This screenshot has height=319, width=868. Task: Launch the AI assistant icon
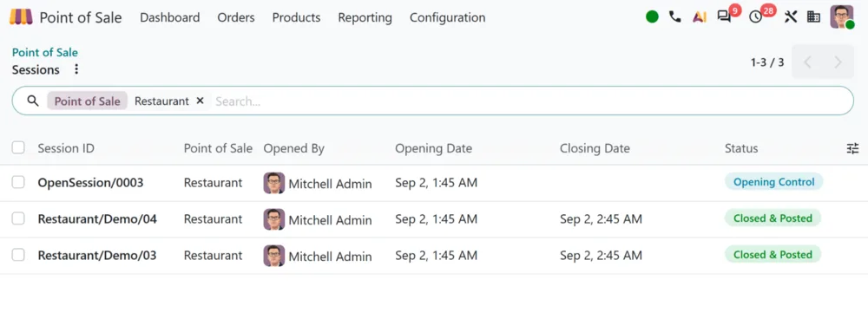pyautogui.click(x=699, y=17)
